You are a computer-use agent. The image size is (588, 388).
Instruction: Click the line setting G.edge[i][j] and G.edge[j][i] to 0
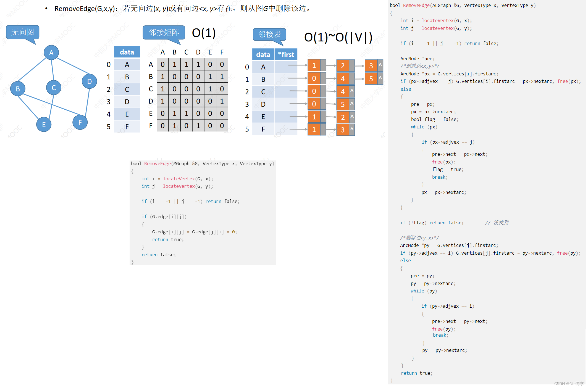[x=195, y=232]
